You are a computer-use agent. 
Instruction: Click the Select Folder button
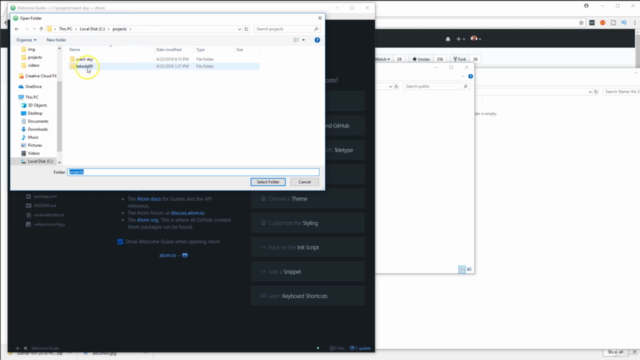point(268,182)
